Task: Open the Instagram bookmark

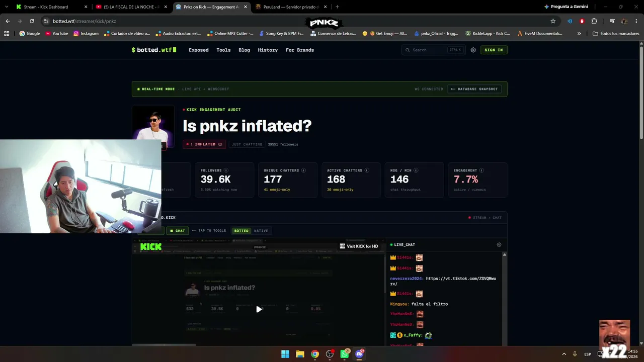Action: [86, 34]
